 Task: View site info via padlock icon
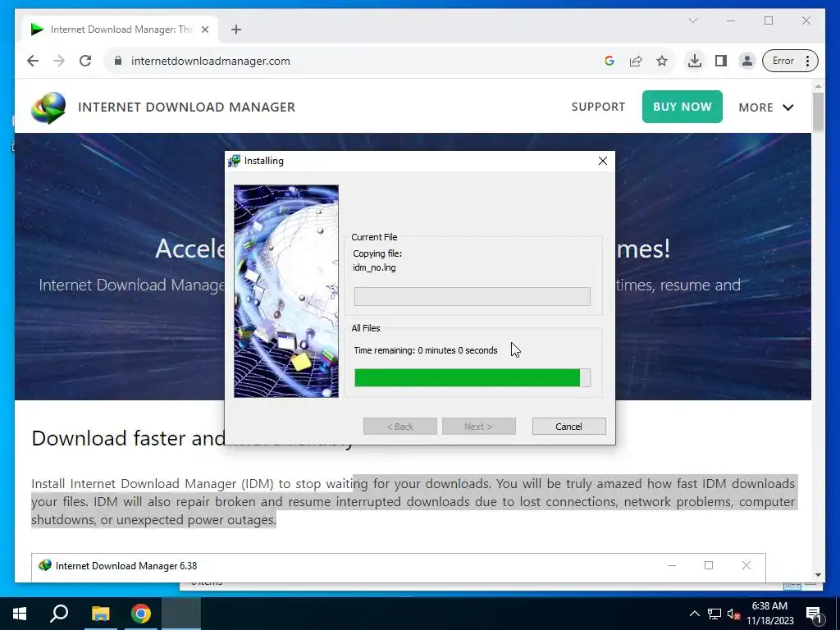[118, 61]
